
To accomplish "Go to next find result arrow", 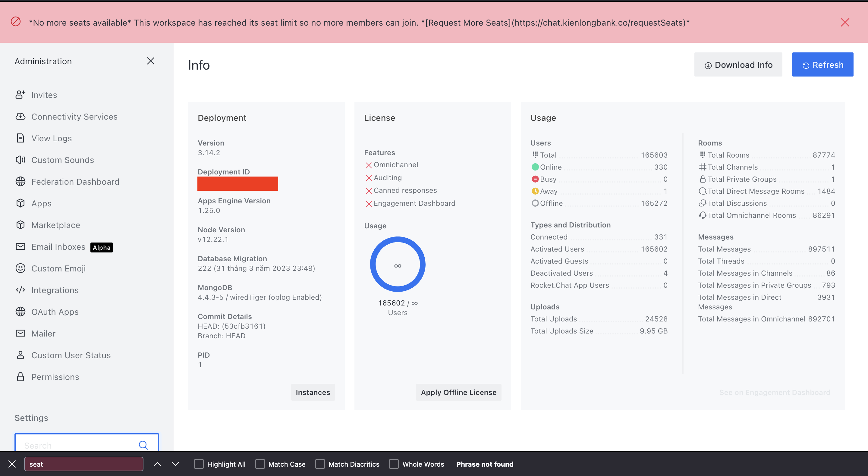I will tap(175, 464).
